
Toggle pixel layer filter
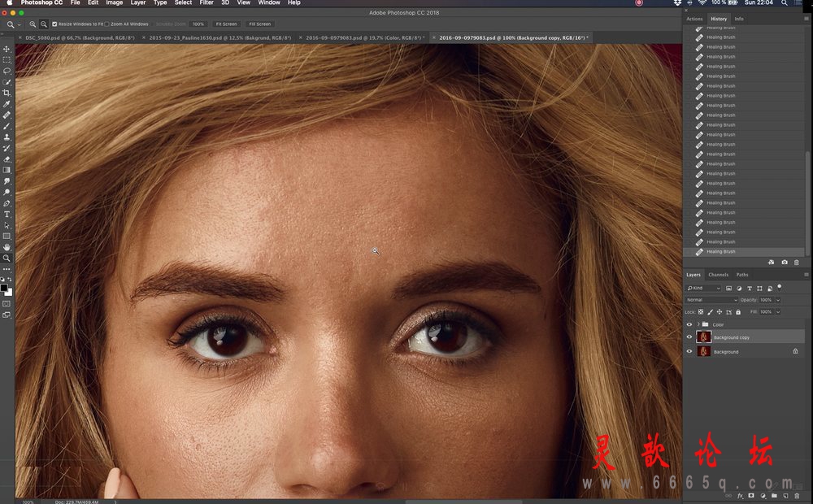(x=728, y=289)
